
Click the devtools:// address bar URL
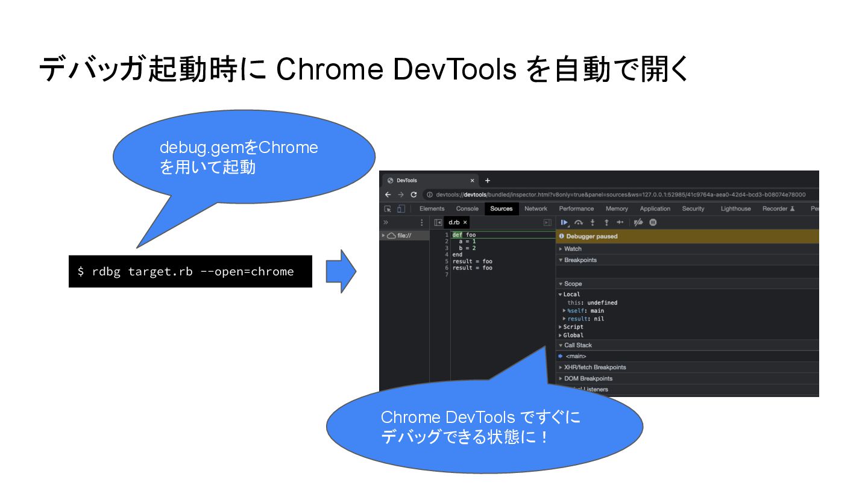pos(620,195)
